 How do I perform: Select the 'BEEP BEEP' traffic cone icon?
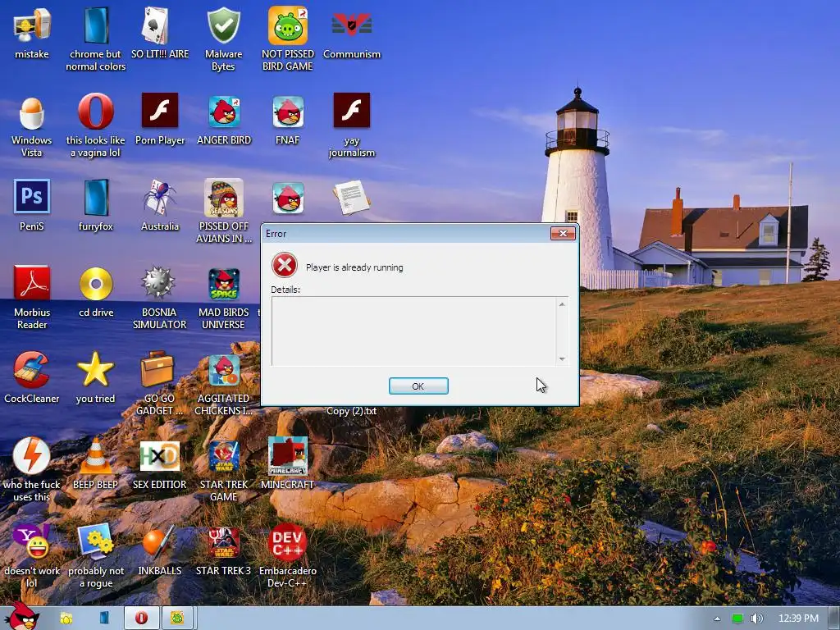tap(96, 456)
